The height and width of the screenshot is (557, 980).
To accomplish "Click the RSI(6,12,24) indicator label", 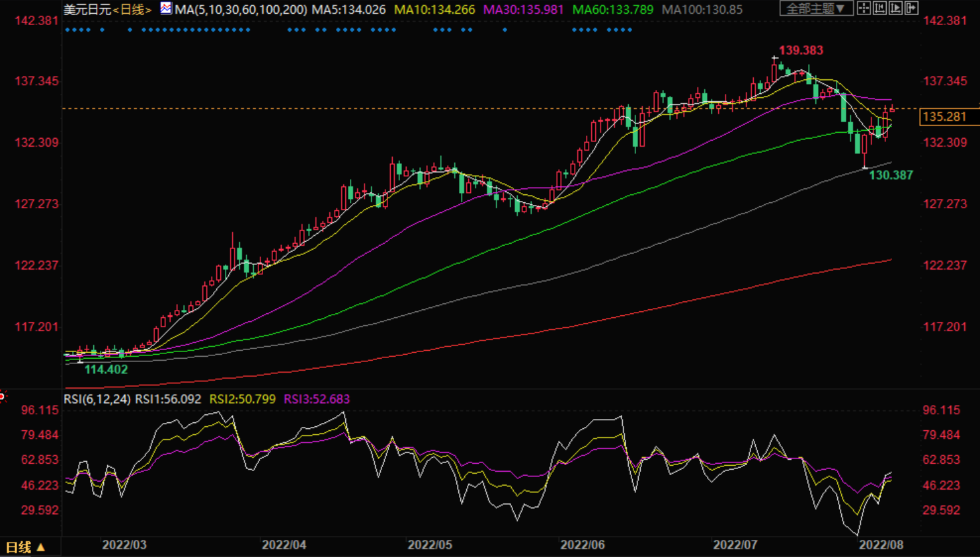I will click(x=97, y=399).
